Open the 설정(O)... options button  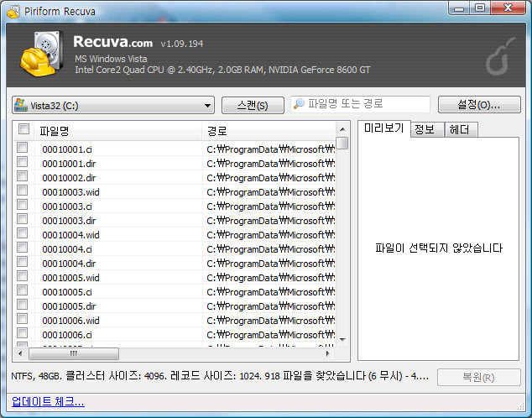pos(479,104)
